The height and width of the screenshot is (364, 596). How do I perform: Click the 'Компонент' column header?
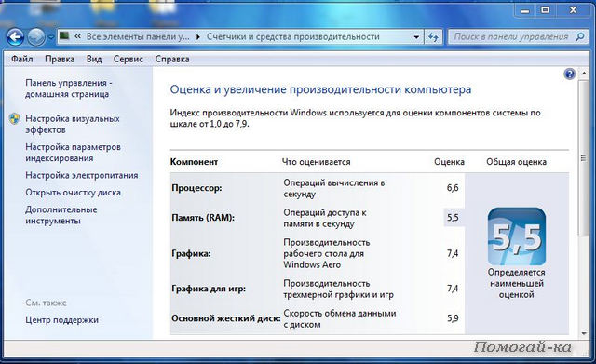(194, 162)
